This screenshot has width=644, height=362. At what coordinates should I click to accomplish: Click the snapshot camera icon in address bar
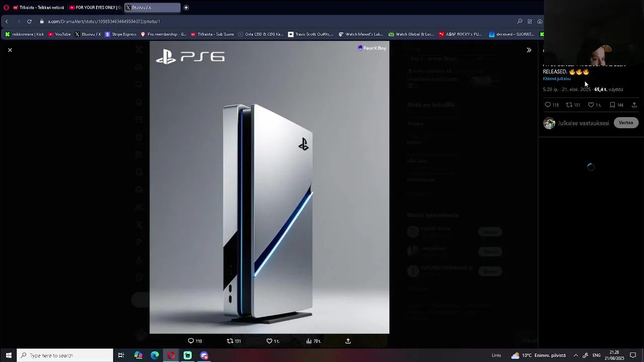[540, 21]
